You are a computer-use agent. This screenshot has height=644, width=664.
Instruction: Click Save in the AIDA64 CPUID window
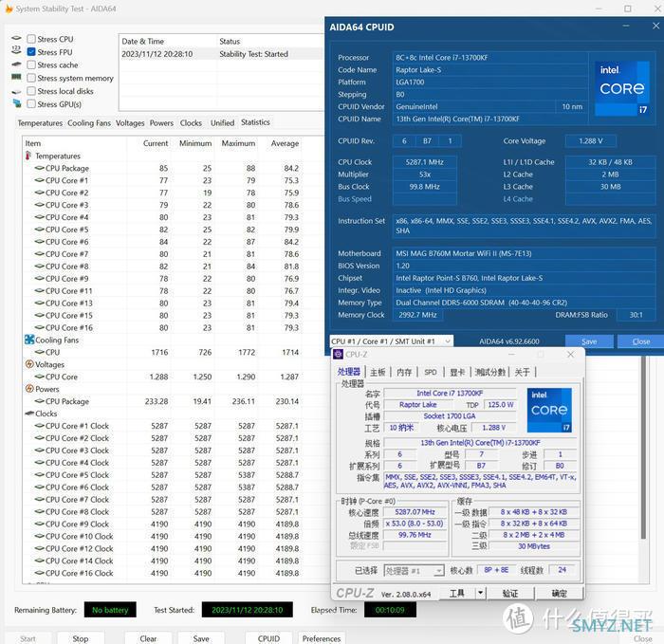[589, 341]
